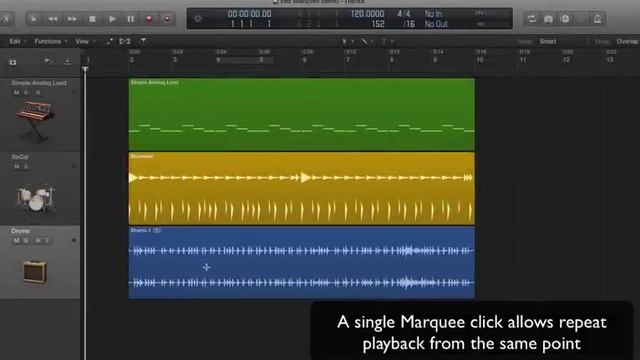The width and height of the screenshot is (640, 360).
Task: Select the Drums track name
Action: [20, 231]
